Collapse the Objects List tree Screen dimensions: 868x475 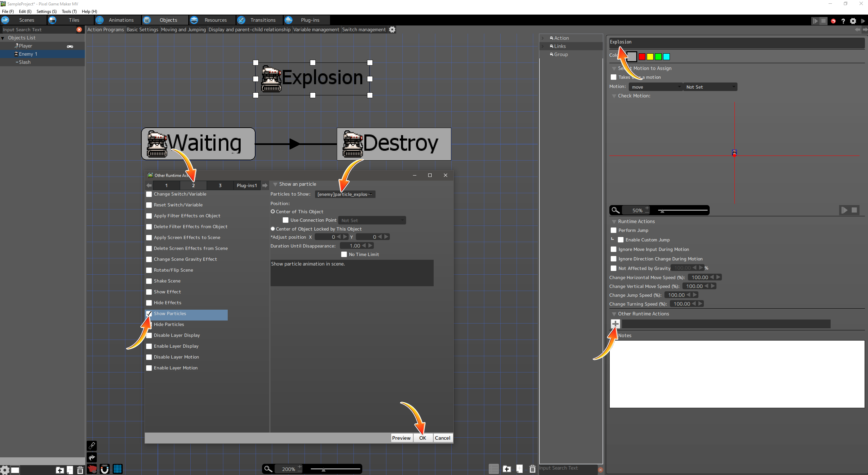[x=3, y=38]
